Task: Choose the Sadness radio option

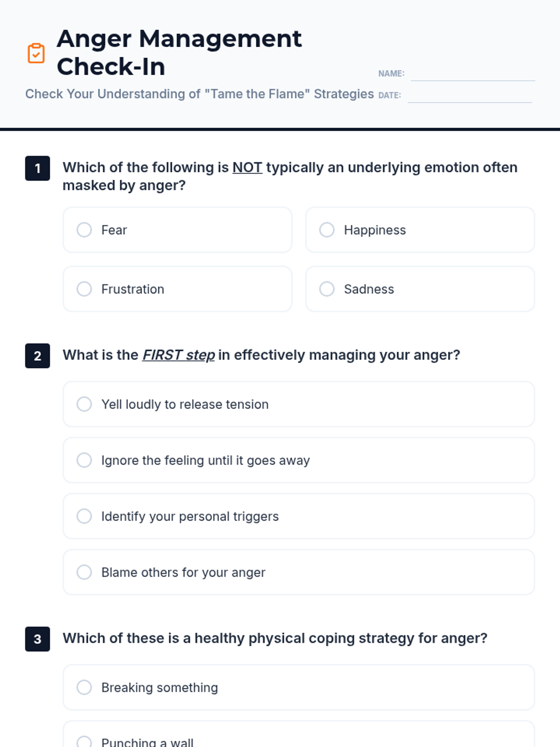Action: (327, 289)
